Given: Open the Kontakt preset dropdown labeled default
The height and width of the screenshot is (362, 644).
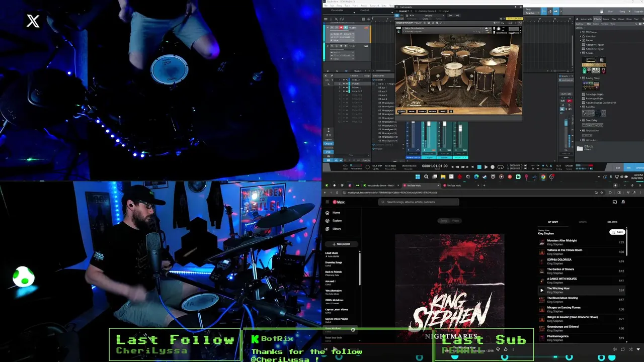Looking at the screenshot, I should [429, 16].
